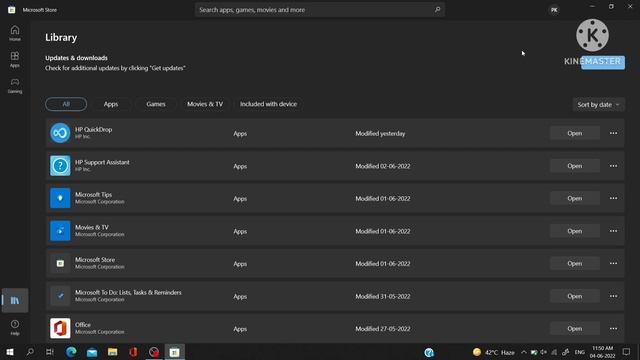
Task: Open File Explorer from the taskbar
Action: pyautogui.click(x=113, y=352)
